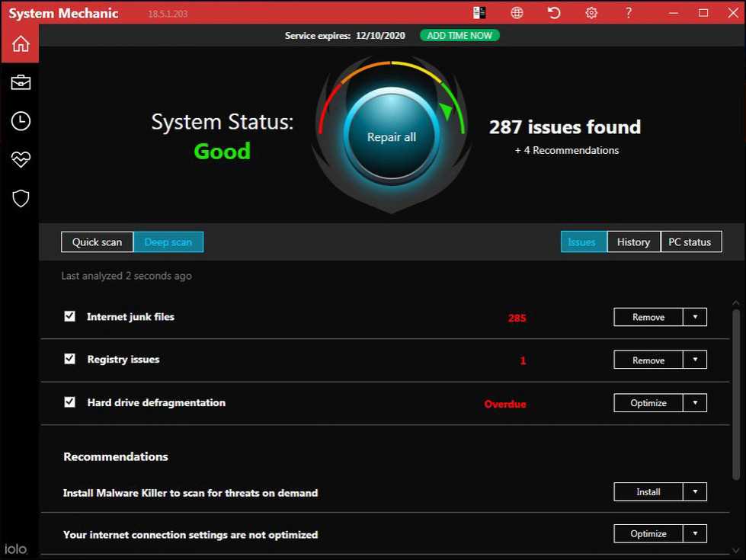This screenshot has width=746, height=560.
Task: Click the ADD TIME NOW button
Action: point(459,36)
